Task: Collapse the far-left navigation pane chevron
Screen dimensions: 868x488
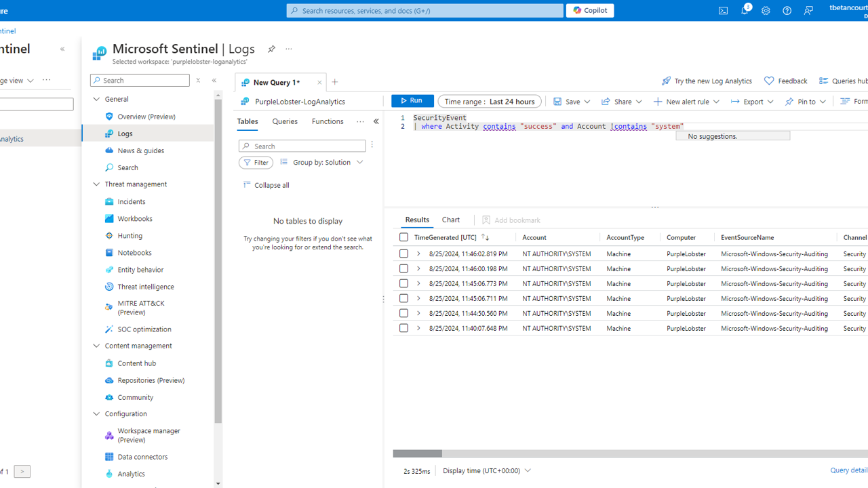Action: [x=62, y=49]
